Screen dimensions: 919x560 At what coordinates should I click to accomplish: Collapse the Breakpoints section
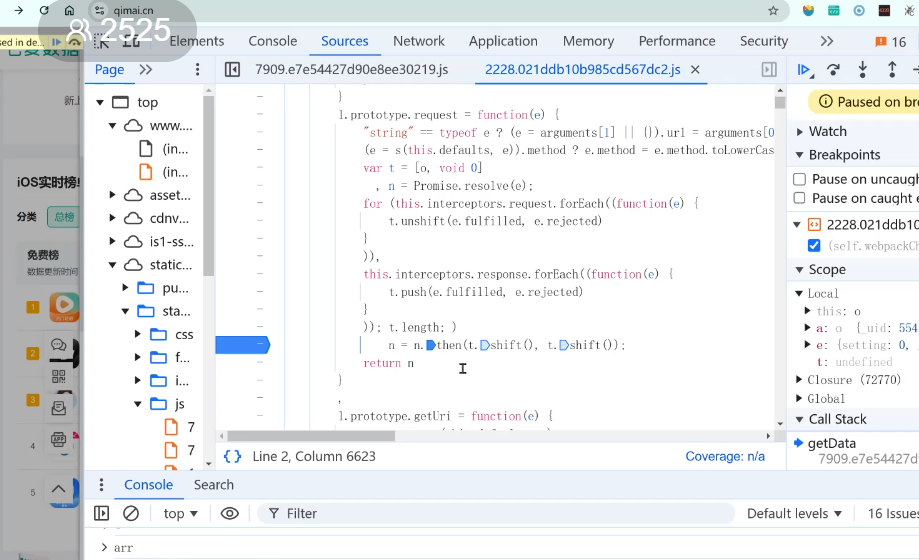coord(799,155)
